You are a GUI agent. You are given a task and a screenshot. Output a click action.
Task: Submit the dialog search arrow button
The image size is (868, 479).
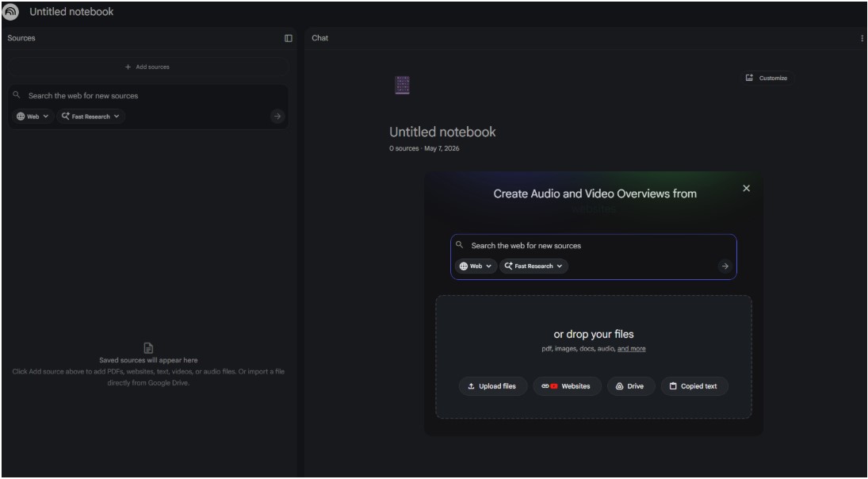tap(725, 266)
